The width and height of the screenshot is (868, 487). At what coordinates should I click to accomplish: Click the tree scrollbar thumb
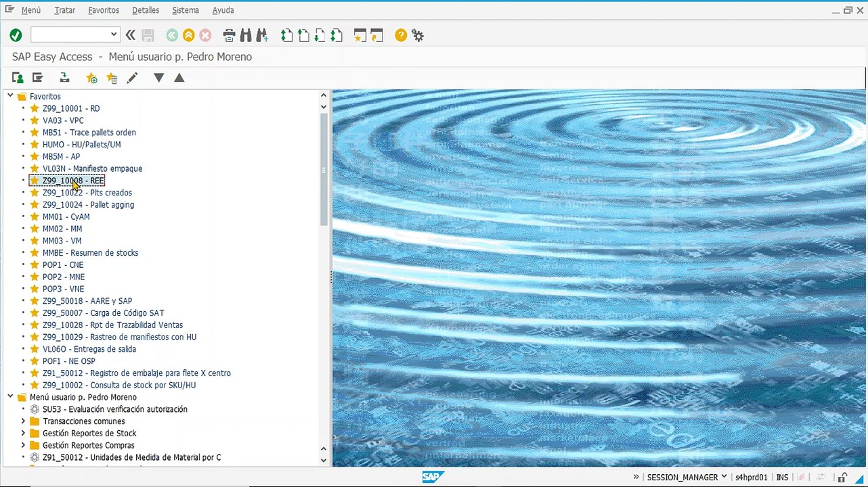click(324, 169)
